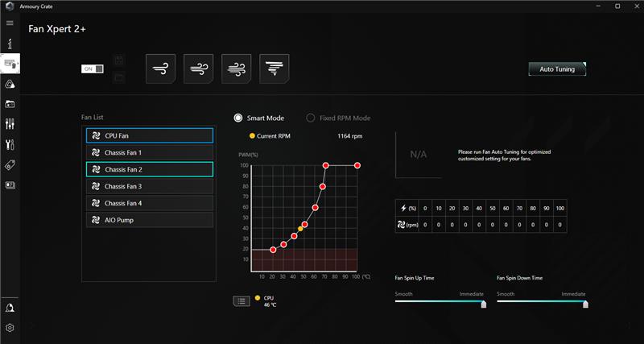The width and height of the screenshot is (644, 344).
Task: Open the hamburger menu in sidebar
Action: point(10,23)
